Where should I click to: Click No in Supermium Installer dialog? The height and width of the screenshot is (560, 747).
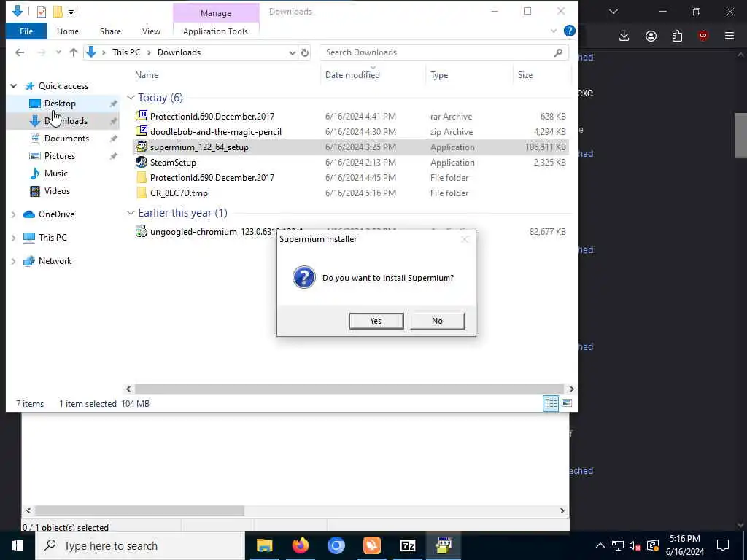pyautogui.click(x=437, y=321)
